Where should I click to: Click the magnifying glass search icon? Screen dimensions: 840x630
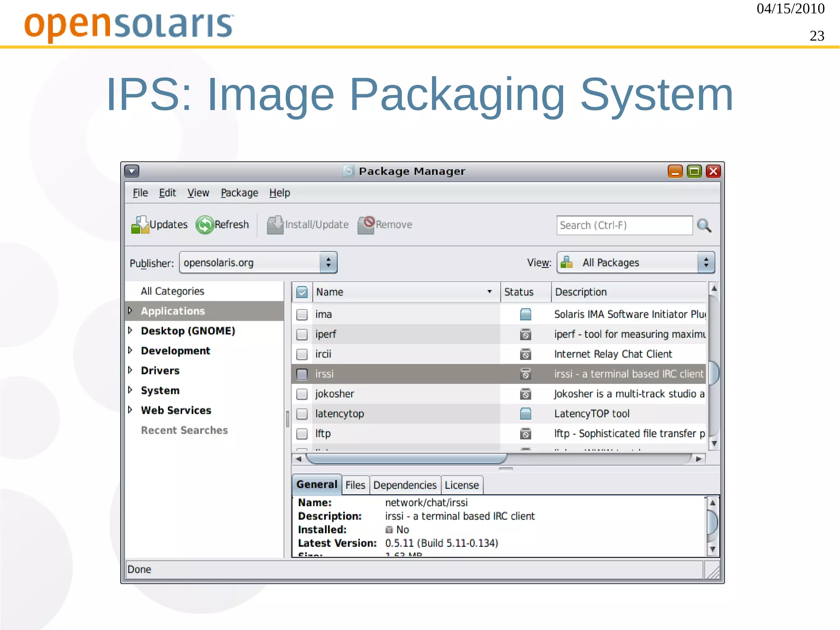click(x=704, y=225)
